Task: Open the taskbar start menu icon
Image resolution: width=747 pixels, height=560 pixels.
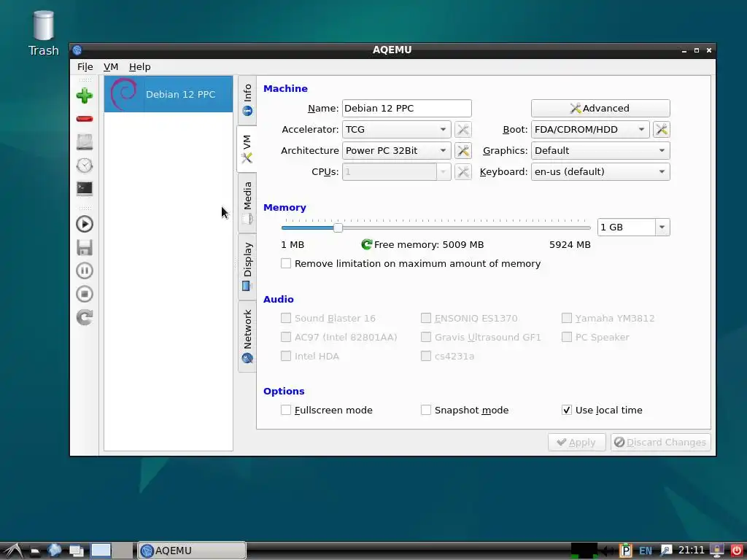Action: click(13, 551)
